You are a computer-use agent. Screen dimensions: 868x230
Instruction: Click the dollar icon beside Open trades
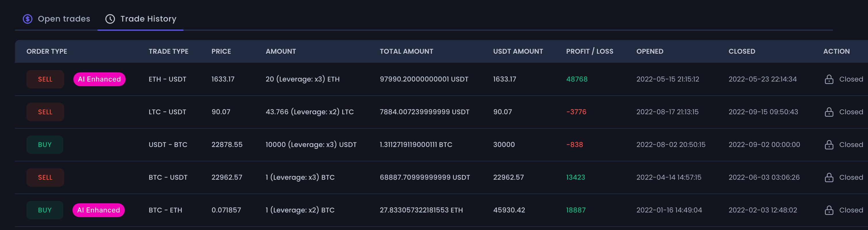click(28, 19)
